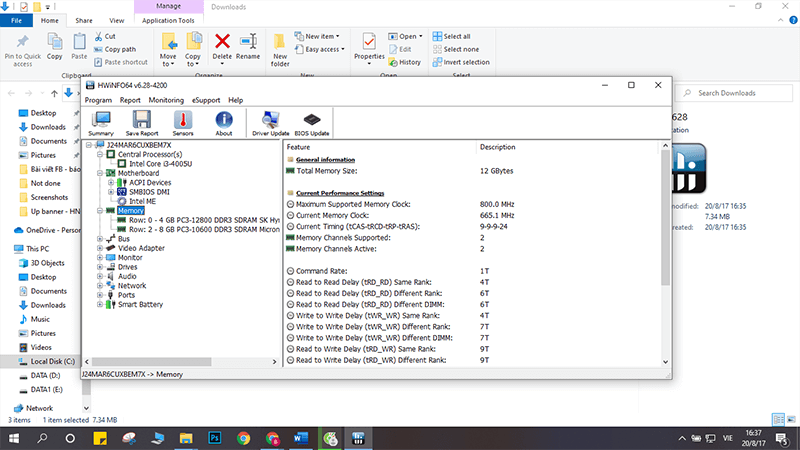The image size is (800, 450).
Task: Collapse the Memory tree node
Action: pos(100,210)
